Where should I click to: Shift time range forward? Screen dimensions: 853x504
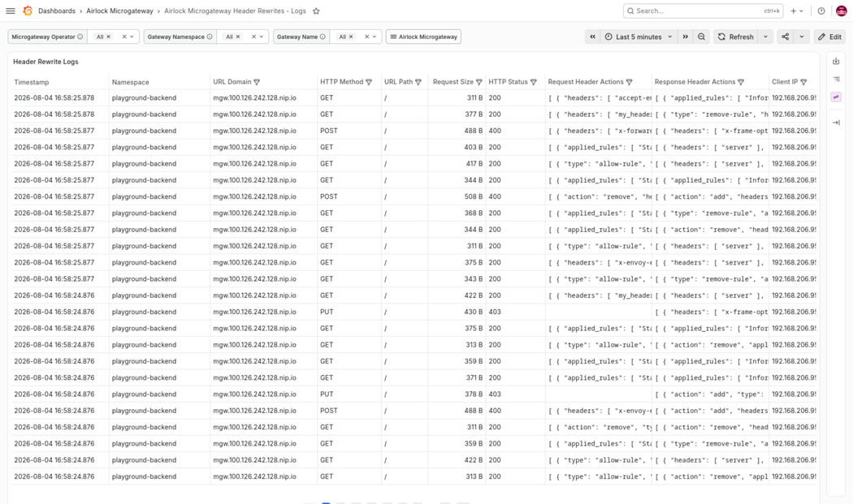click(686, 37)
